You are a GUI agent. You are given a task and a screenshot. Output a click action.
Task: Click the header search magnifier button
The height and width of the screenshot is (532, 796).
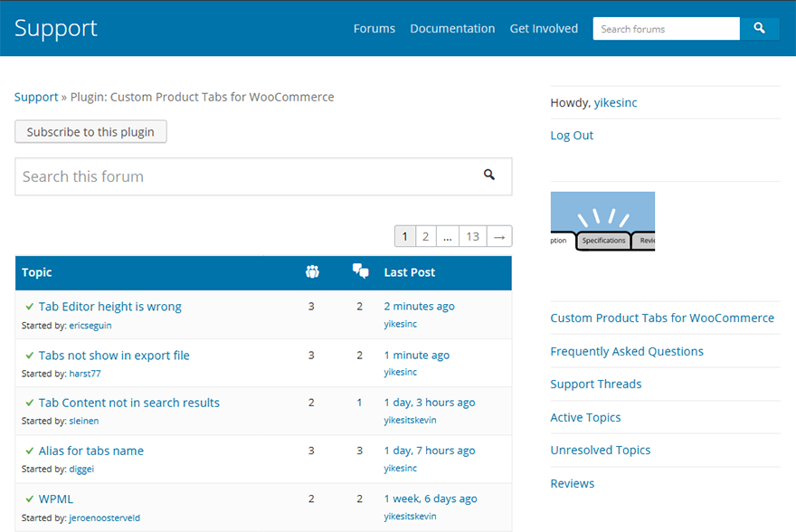pyautogui.click(x=759, y=29)
